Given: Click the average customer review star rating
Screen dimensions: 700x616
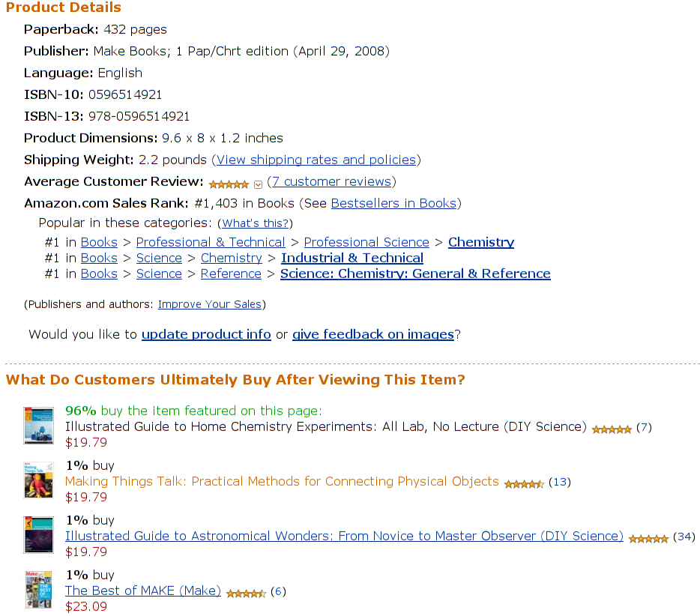Looking at the screenshot, I should click(x=229, y=184).
